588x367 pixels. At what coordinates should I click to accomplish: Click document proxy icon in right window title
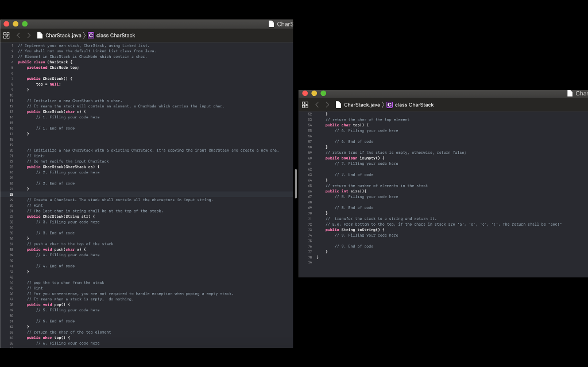[570, 94]
